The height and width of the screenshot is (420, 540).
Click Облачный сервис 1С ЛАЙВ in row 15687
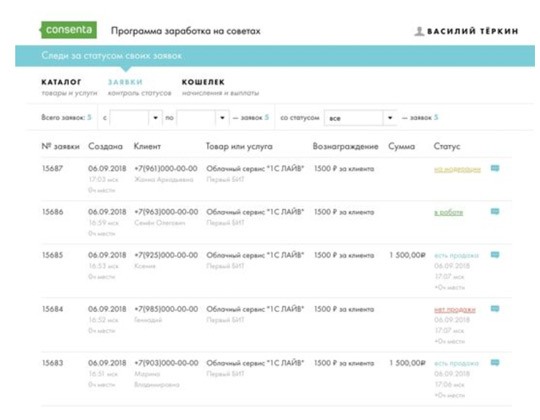[255, 169]
